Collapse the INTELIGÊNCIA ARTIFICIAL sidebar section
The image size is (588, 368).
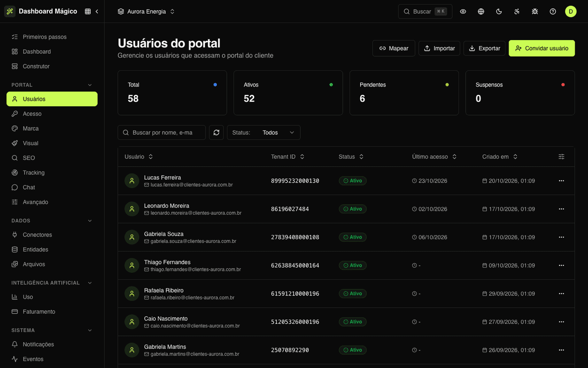[x=90, y=283]
